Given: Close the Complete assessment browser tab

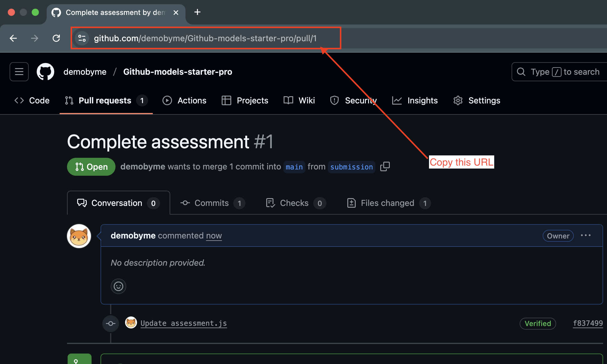Looking at the screenshot, I should [176, 13].
